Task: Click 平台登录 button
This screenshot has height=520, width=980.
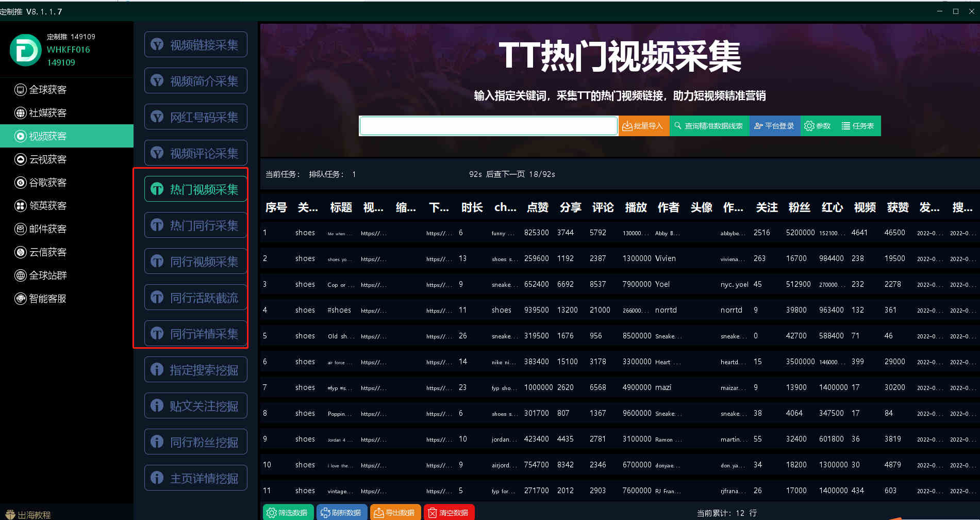Action: click(775, 126)
